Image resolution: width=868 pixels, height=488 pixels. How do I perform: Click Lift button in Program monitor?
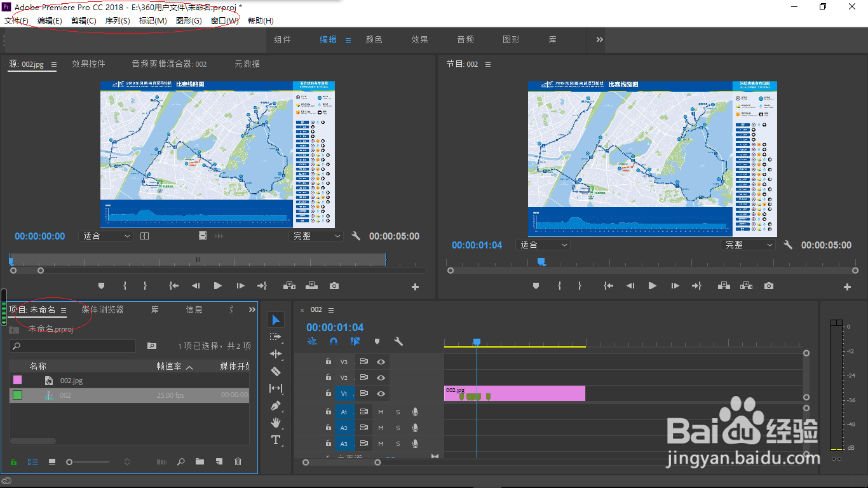pos(724,286)
